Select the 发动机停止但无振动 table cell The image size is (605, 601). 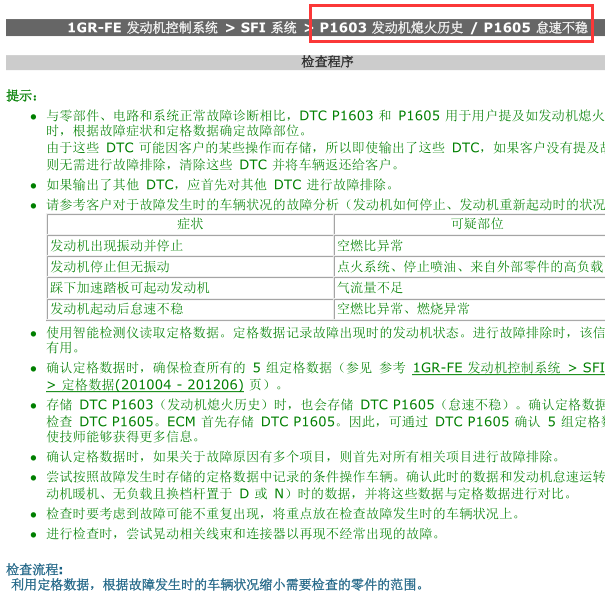(x=190, y=267)
